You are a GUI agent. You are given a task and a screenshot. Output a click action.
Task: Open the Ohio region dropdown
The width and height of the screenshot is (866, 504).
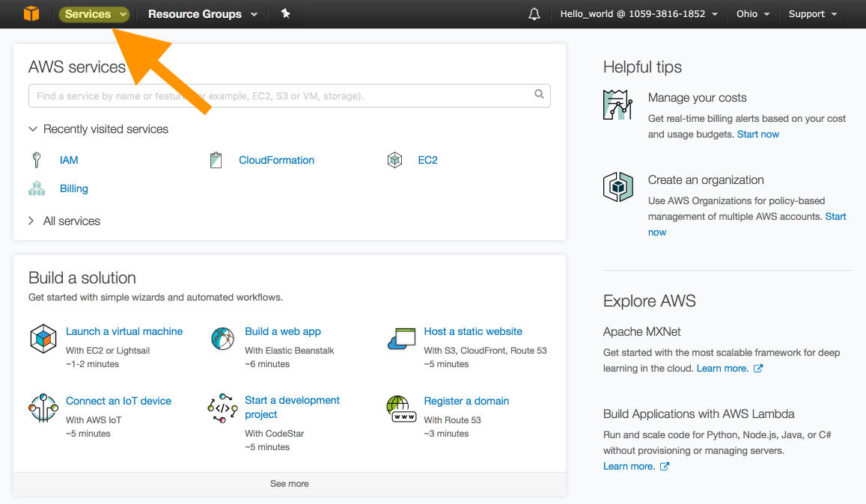click(x=753, y=13)
